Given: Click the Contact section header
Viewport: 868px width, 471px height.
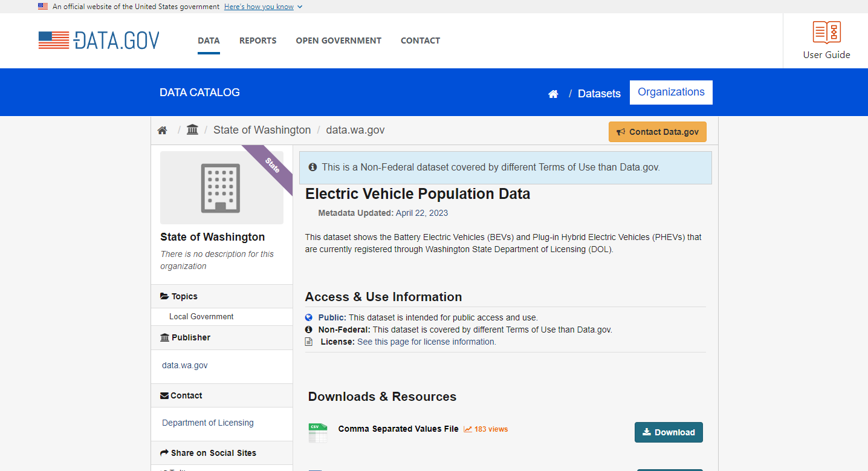Looking at the screenshot, I should [x=222, y=395].
